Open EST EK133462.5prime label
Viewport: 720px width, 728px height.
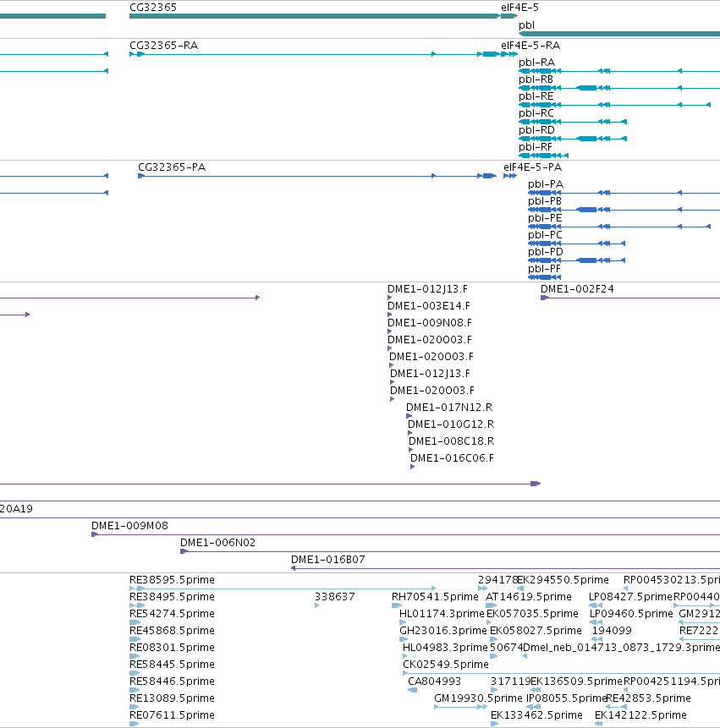[536, 715]
